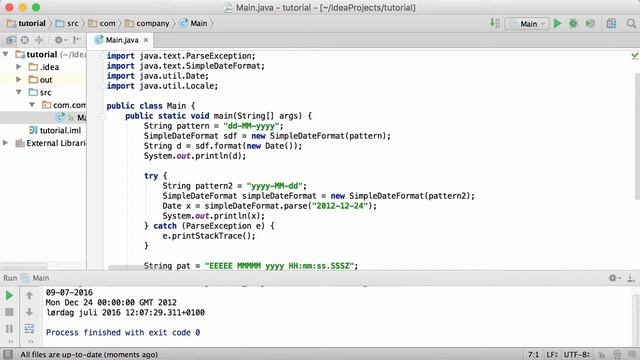
Task: Run Main with the toolbar green arrow
Action: point(557,23)
